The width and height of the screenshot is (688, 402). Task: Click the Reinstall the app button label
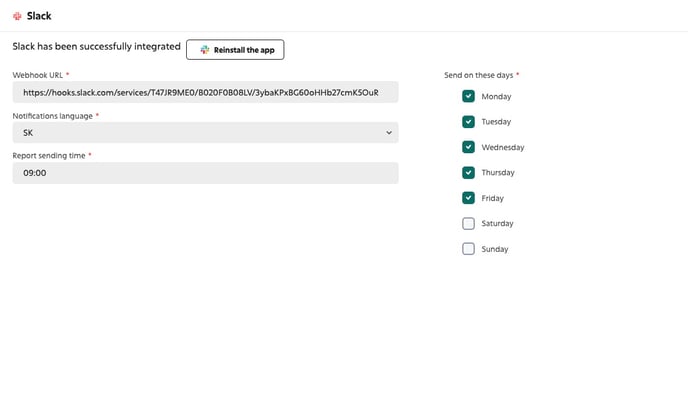coord(244,50)
